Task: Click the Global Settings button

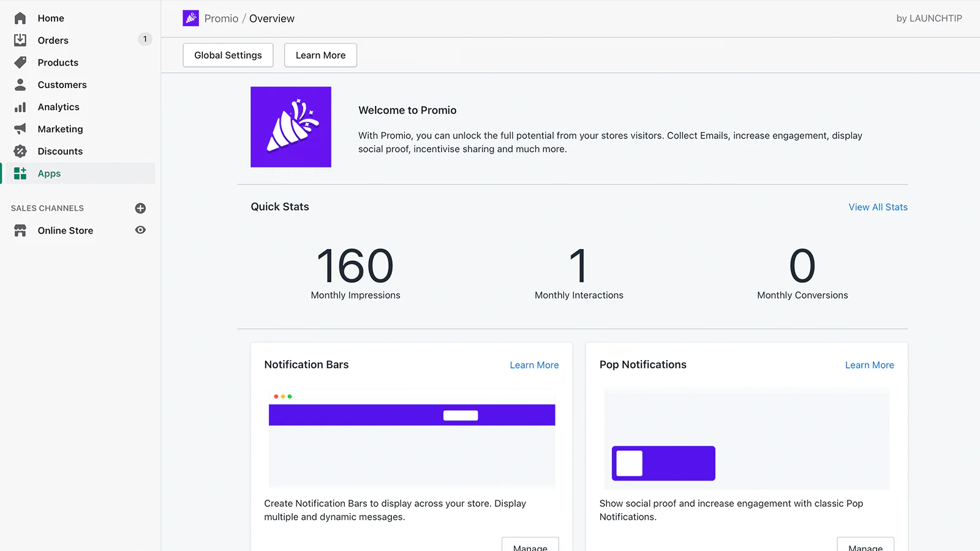Action: point(228,55)
